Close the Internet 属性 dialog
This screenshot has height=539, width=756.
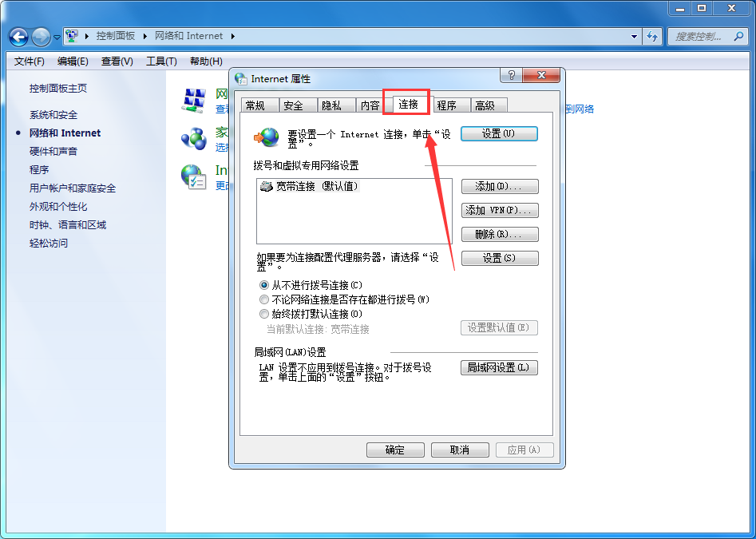point(541,75)
